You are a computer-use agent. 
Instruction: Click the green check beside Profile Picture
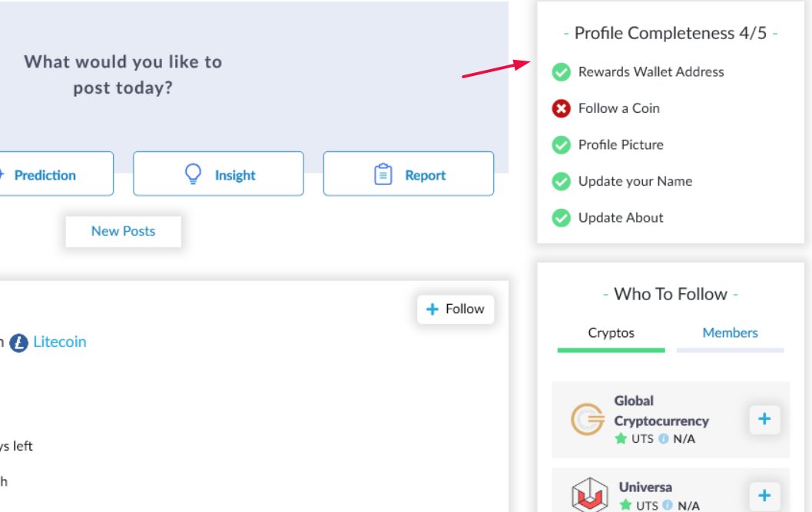[561, 145]
